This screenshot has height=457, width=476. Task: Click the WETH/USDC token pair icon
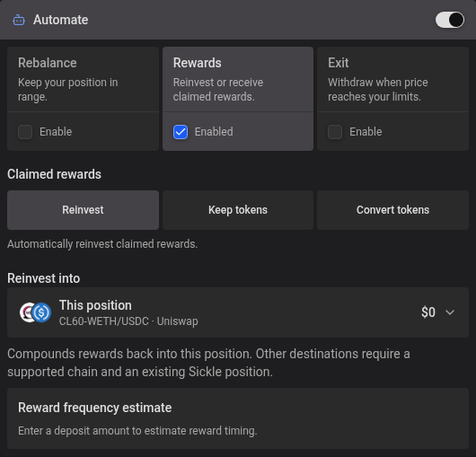point(36,312)
